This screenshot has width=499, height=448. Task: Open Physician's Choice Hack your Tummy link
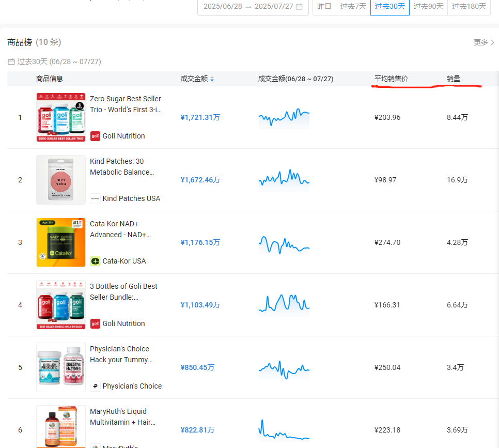[121, 354]
